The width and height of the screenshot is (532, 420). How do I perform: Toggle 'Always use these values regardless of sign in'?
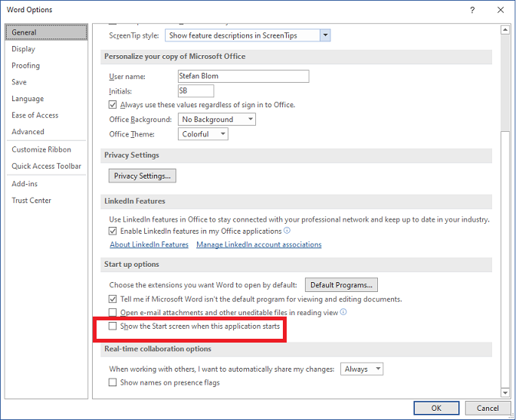113,104
